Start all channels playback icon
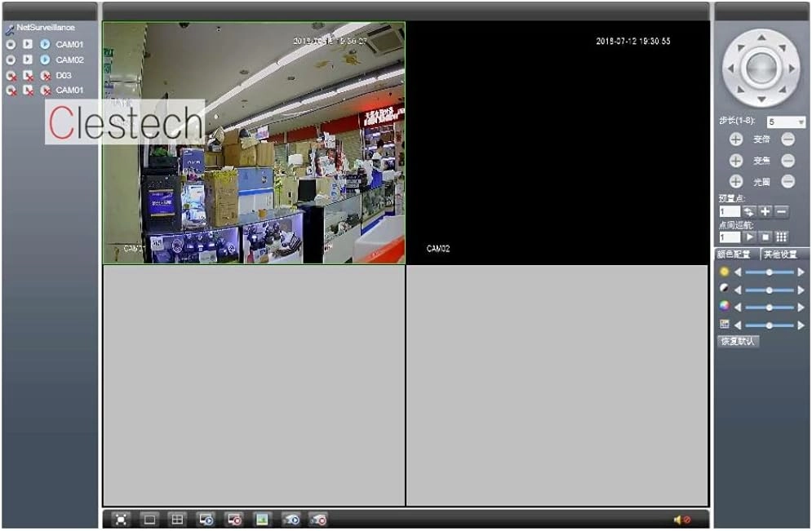This screenshot has width=812, height=531. pos(205,519)
